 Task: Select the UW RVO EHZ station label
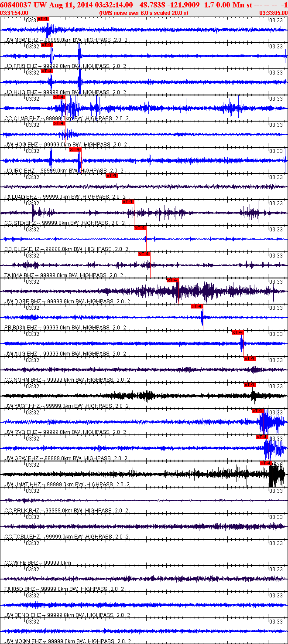pyautogui.click(x=65, y=432)
